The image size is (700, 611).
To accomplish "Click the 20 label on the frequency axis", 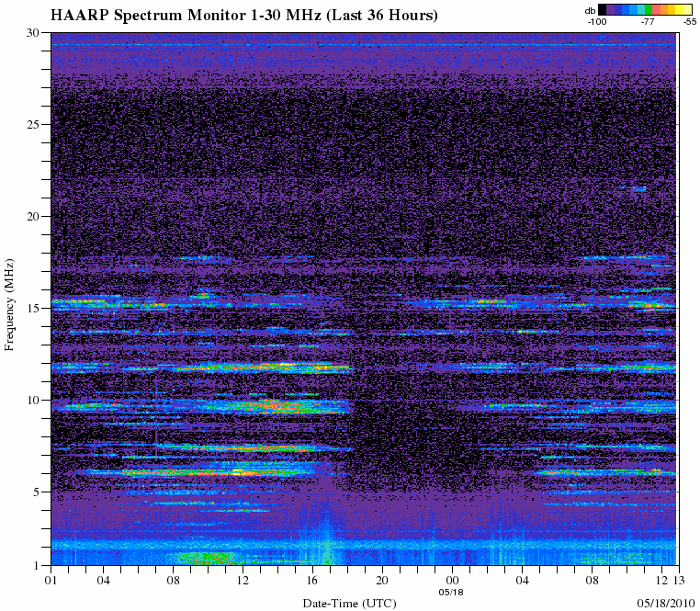I will 34,216.
